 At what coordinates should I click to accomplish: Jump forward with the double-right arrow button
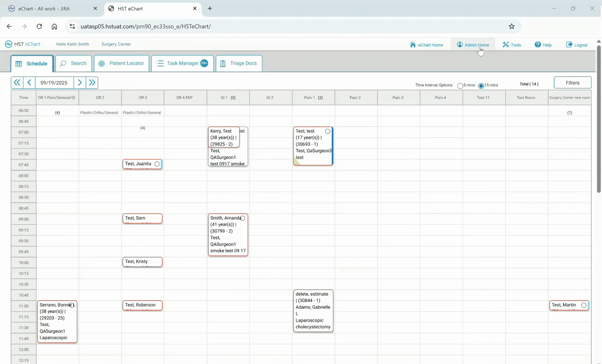(x=92, y=82)
